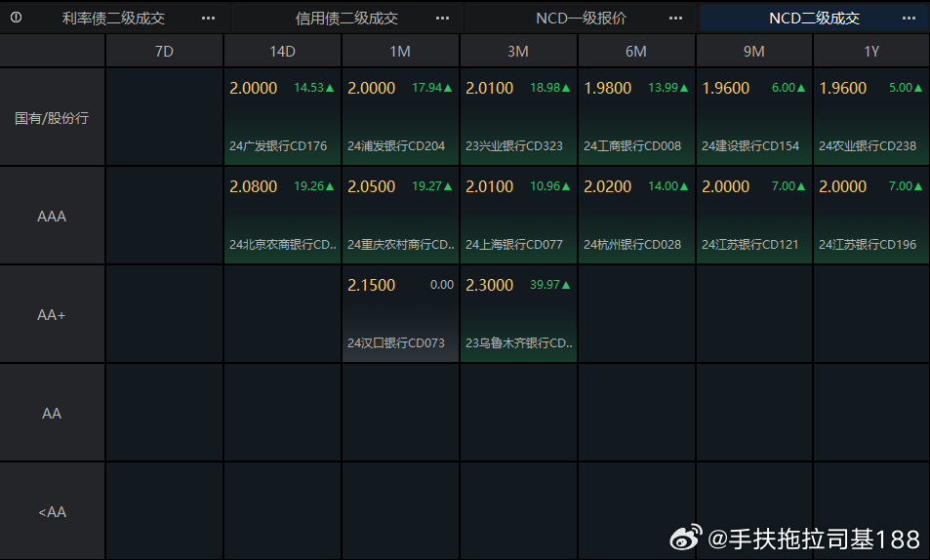Click the 7D column header
The image size is (930, 560).
click(164, 52)
